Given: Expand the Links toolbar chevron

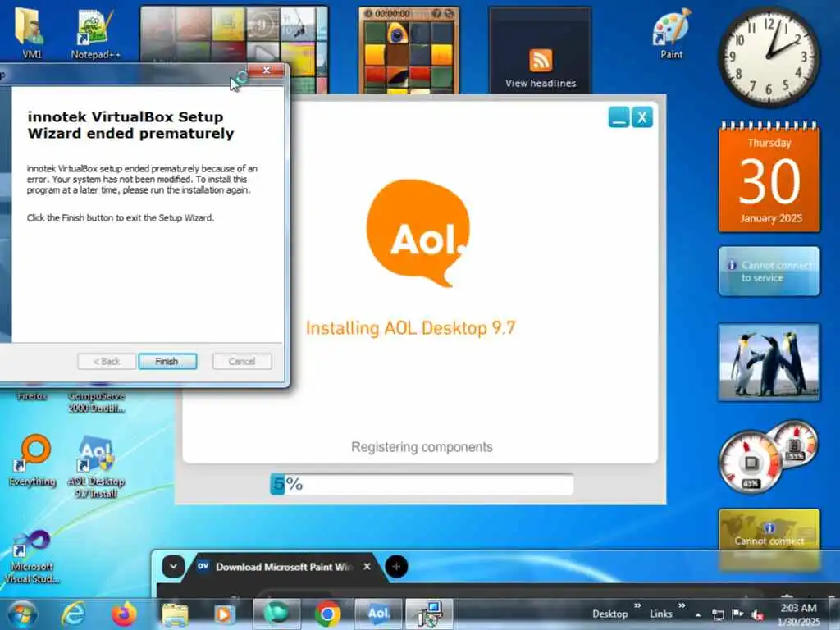Looking at the screenshot, I should pos(682,605).
